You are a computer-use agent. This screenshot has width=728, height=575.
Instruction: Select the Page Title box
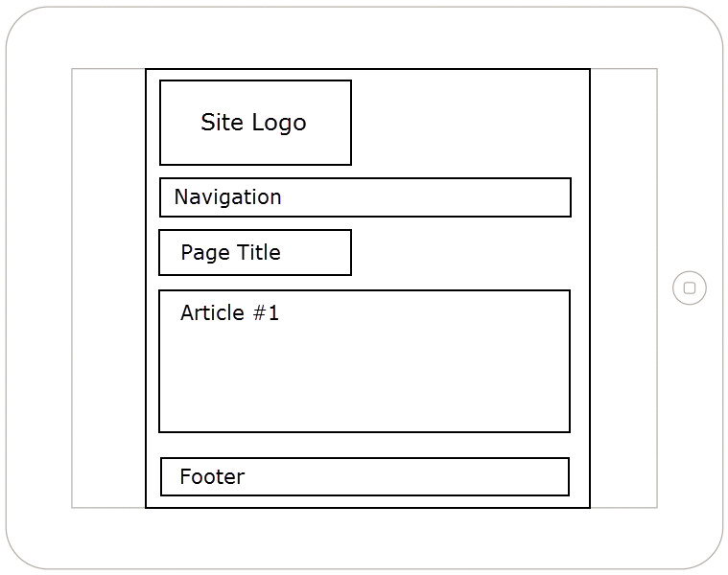coord(255,252)
